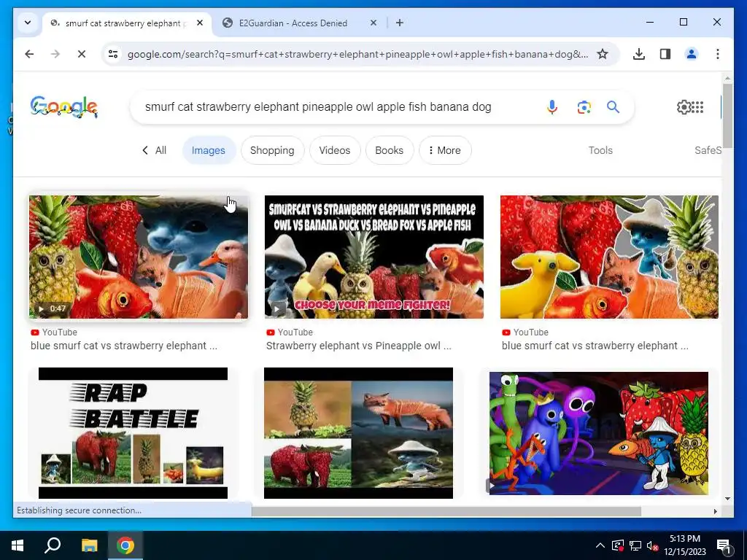Open the Chrome profile avatar
This screenshot has height=560, width=747.
pyautogui.click(x=692, y=54)
